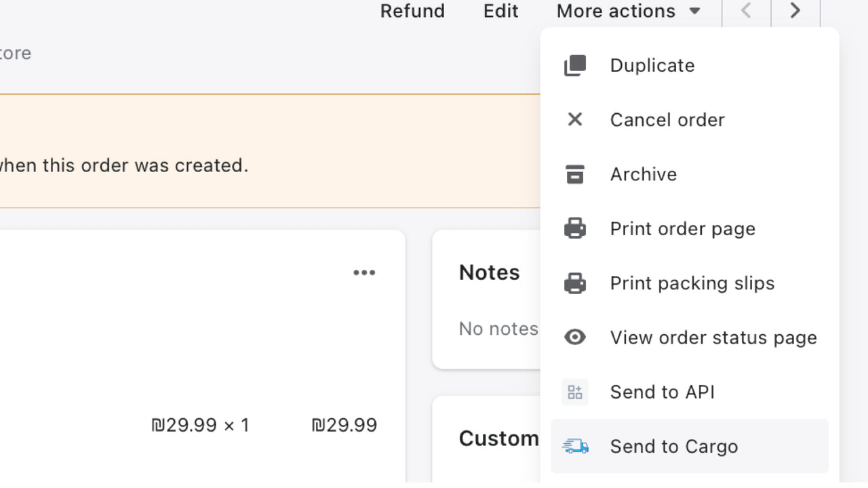Screen dimensions: 868x488
Task: Choose Duplicate from the actions menu
Action: [652, 65]
